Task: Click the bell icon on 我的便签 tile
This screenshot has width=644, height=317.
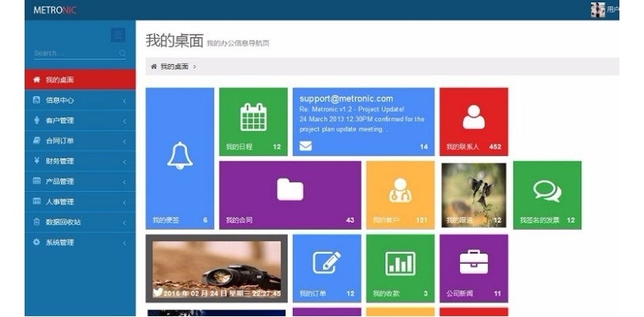Action: 179,155
